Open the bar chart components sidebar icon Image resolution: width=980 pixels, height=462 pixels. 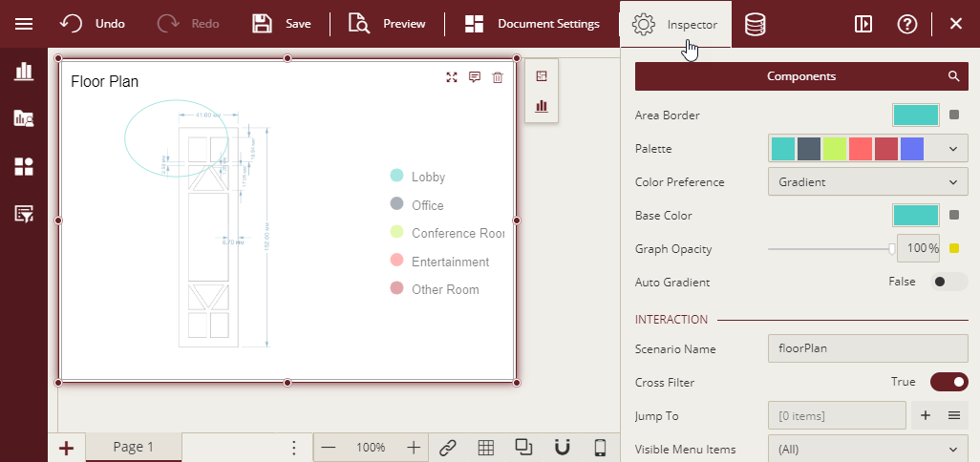tap(24, 71)
